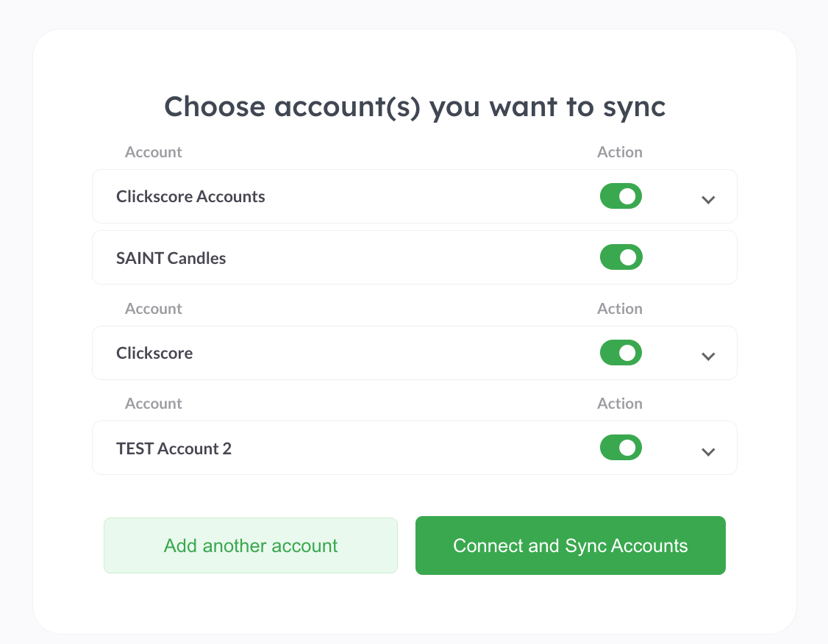Click Action header below SAINT Candles toggle
Screen dimensions: 828x644
(x=619, y=309)
